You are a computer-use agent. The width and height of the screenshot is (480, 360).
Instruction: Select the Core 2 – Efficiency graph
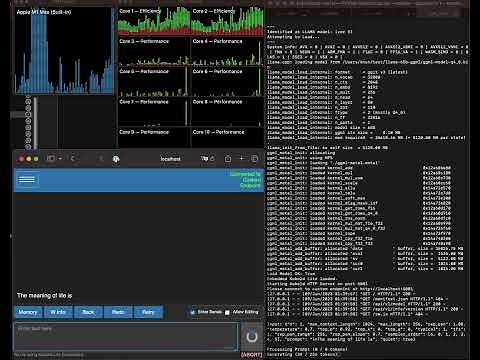tap(228, 21)
